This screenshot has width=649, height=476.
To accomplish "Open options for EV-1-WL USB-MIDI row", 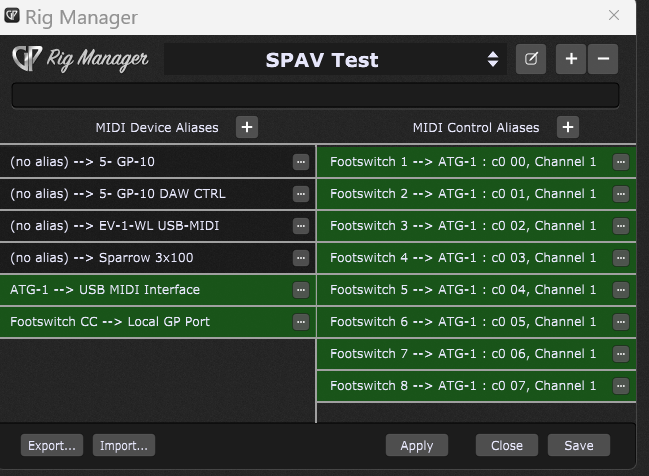I will [301, 226].
